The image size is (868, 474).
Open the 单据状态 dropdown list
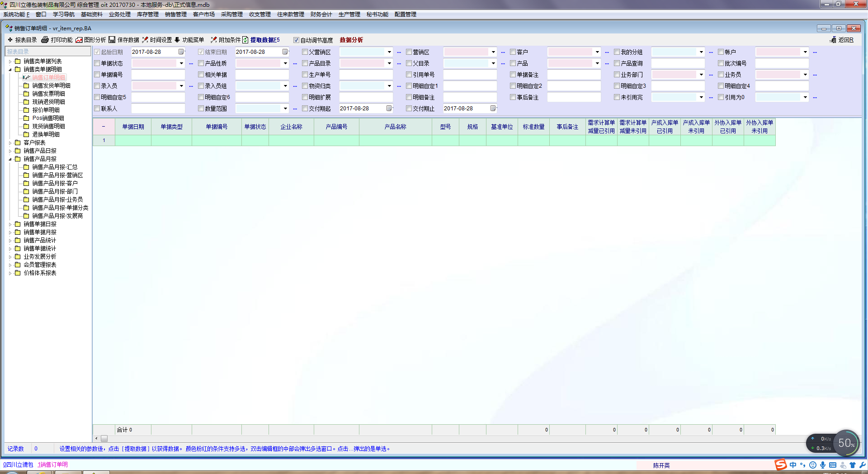pyautogui.click(x=181, y=63)
